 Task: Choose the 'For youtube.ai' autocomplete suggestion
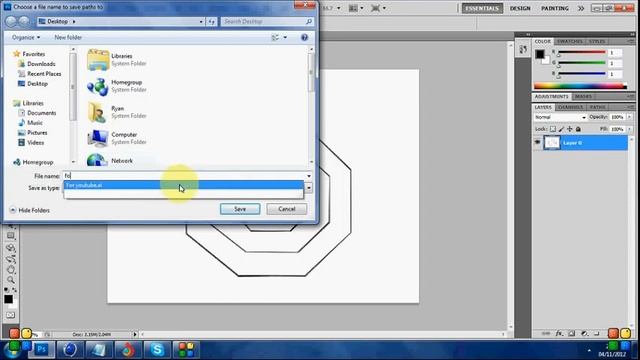tap(184, 185)
